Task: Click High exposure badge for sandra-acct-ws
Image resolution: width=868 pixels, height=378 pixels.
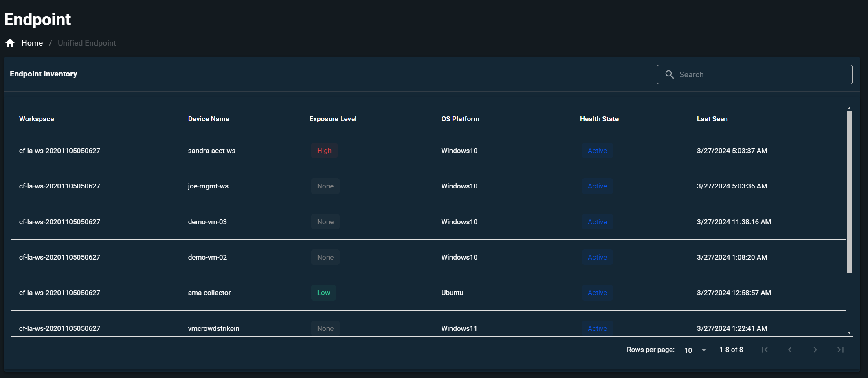Action: (x=324, y=151)
